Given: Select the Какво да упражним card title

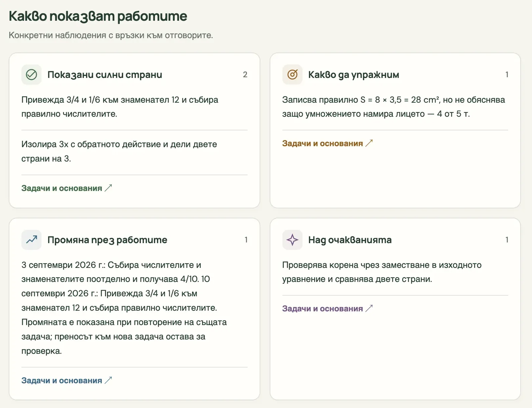Looking at the screenshot, I should (354, 75).
